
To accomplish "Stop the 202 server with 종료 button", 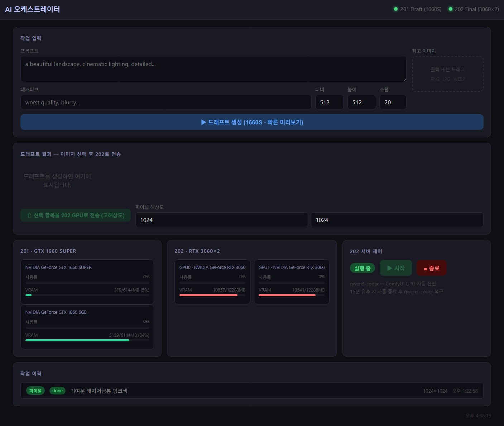I will (x=431, y=268).
